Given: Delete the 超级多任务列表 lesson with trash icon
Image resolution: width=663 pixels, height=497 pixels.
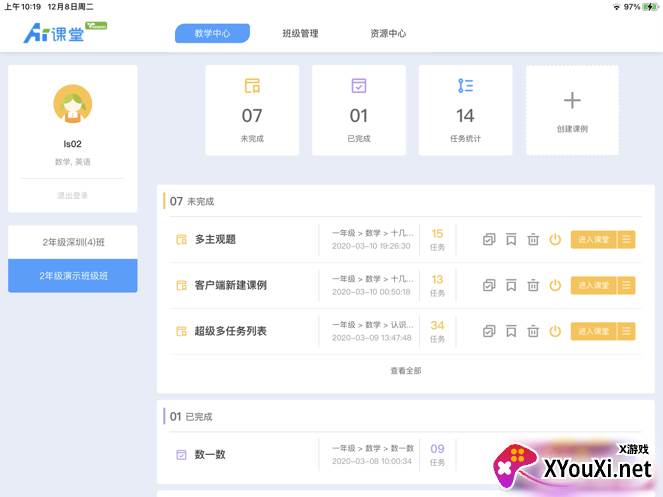Looking at the screenshot, I should (x=533, y=331).
